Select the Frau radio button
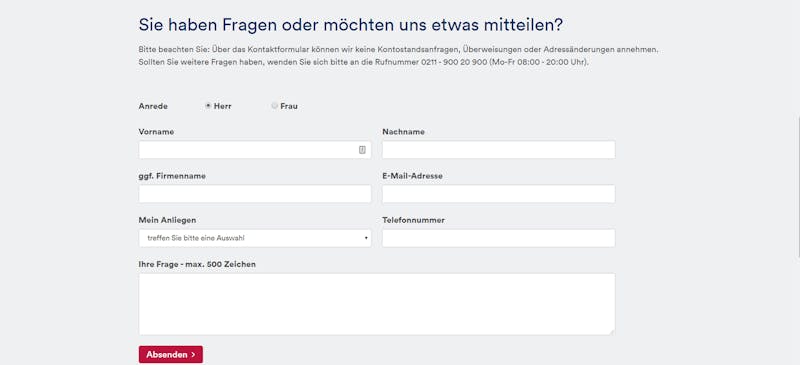 [274, 106]
